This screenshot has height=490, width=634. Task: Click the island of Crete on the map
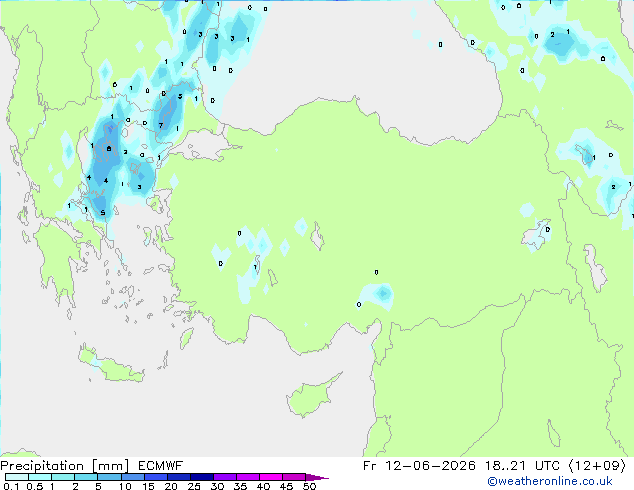click(x=111, y=364)
